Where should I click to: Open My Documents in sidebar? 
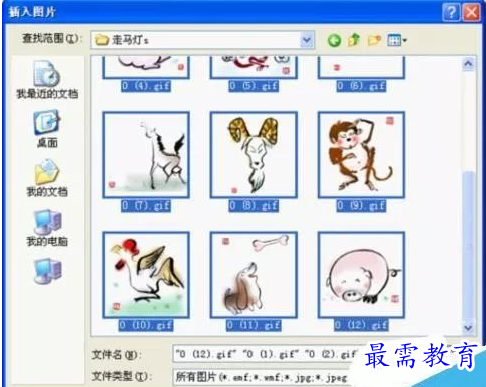pos(47,178)
